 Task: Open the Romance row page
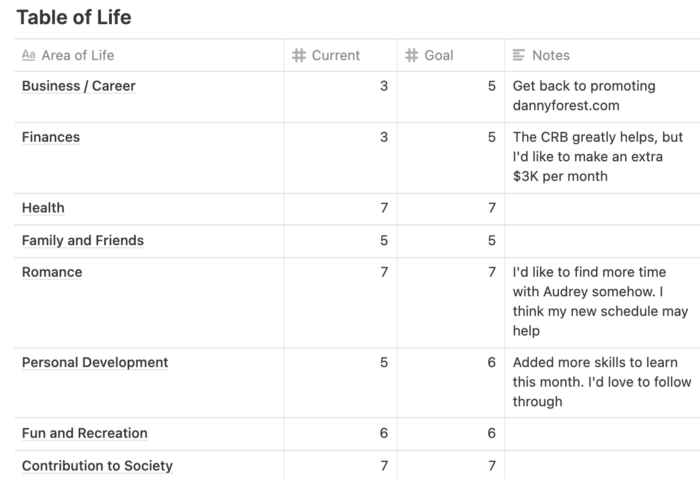[52, 272]
